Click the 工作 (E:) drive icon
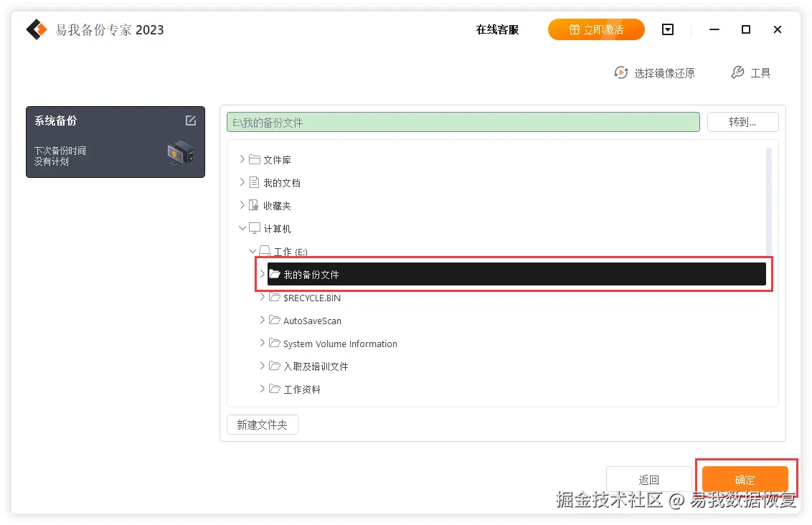Viewport: 812px width, 525px height. coord(265,251)
